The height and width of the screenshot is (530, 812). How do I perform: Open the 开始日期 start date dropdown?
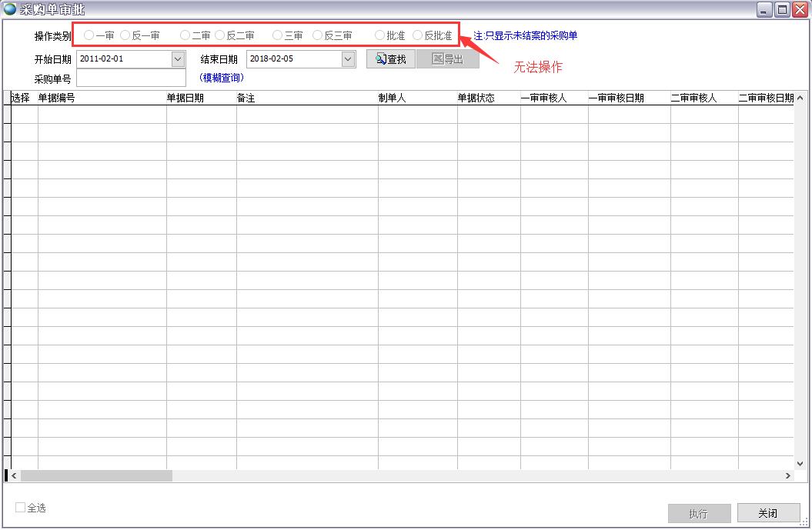(179, 58)
